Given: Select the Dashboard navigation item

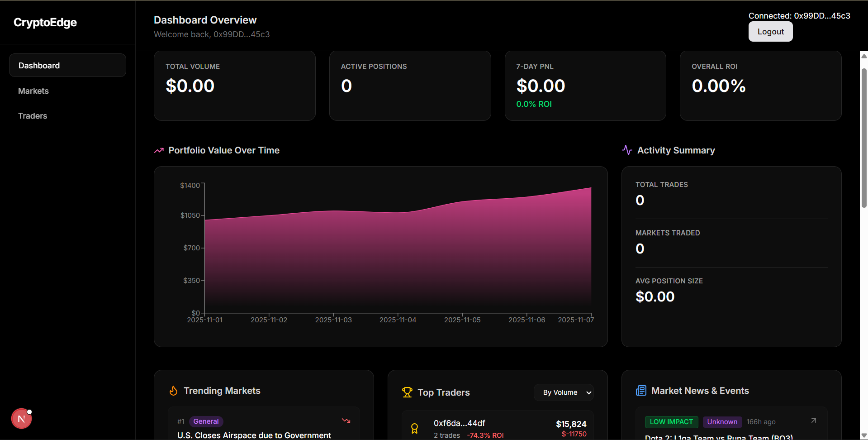Looking at the screenshot, I should (x=39, y=65).
